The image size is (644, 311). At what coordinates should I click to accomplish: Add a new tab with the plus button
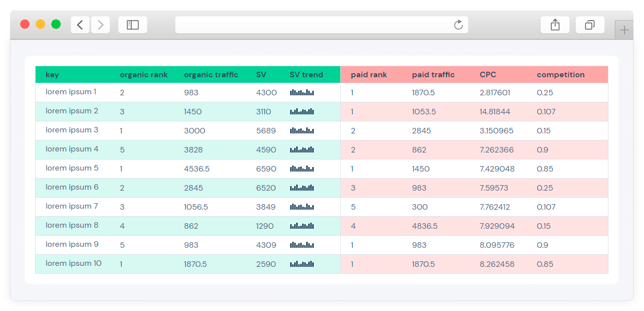tap(624, 30)
